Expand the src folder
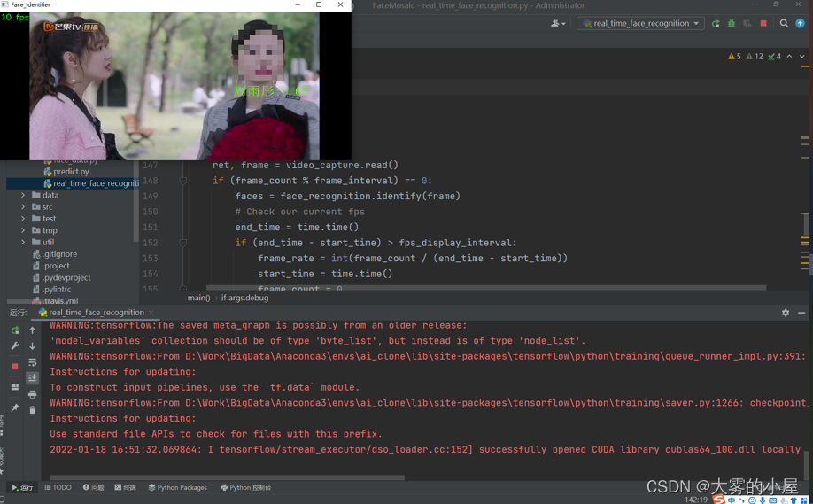The image size is (813, 504). (23, 207)
